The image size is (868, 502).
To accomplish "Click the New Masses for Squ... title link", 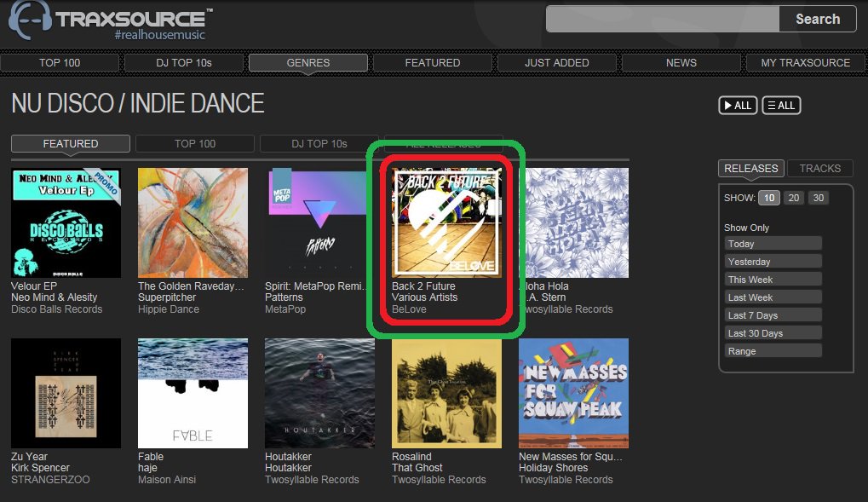I will pyautogui.click(x=571, y=457).
